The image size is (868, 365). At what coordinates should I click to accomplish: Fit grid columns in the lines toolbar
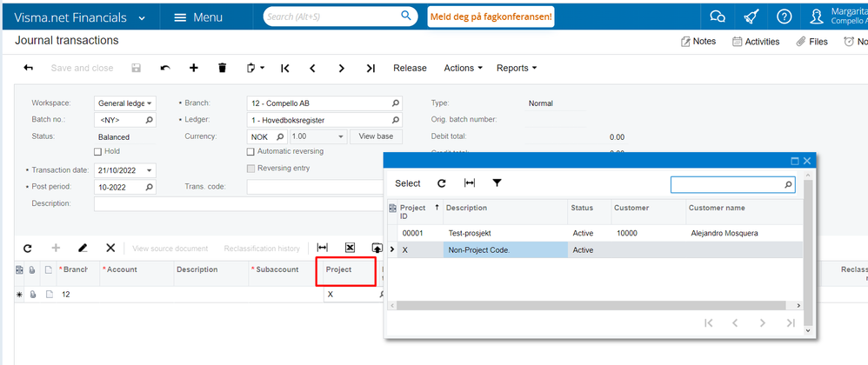(x=322, y=249)
